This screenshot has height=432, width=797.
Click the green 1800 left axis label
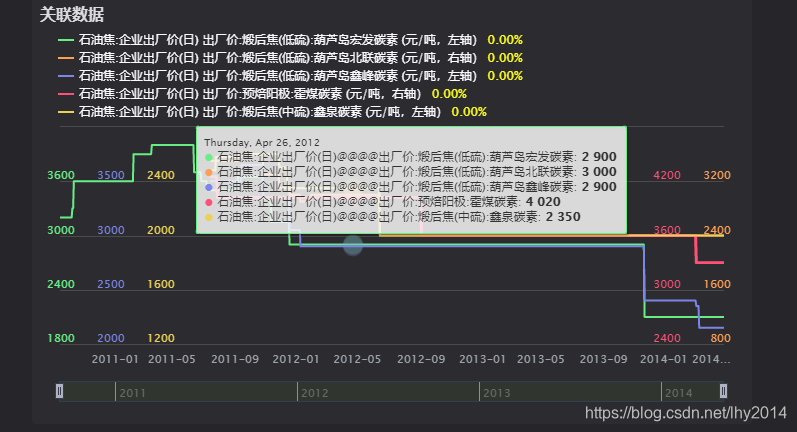[61, 338]
